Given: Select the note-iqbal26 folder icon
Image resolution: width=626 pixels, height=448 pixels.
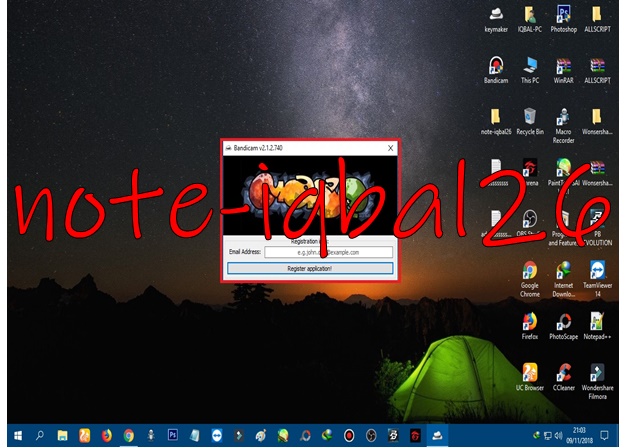Looking at the screenshot, I should click(496, 121).
